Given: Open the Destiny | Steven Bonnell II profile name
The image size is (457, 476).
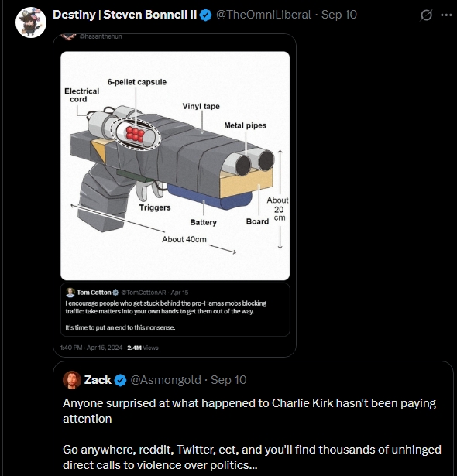Looking at the screenshot, I should point(125,15).
